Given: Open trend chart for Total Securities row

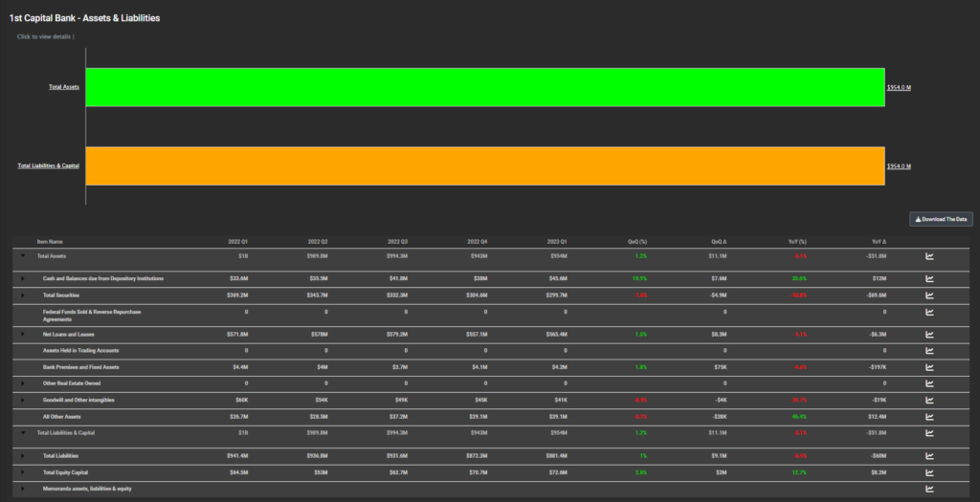Looking at the screenshot, I should (x=929, y=295).
